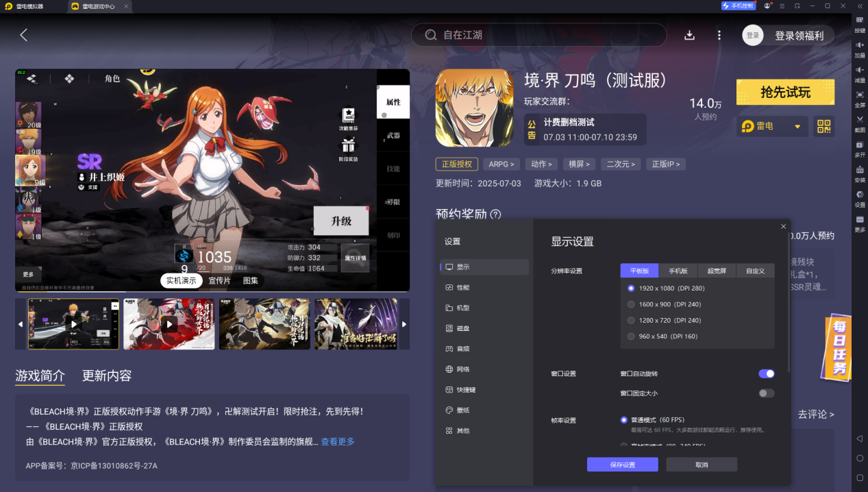868x492 pixels.
Task: Open the title bar hamburger menu
Action: (x=782, y=5)
